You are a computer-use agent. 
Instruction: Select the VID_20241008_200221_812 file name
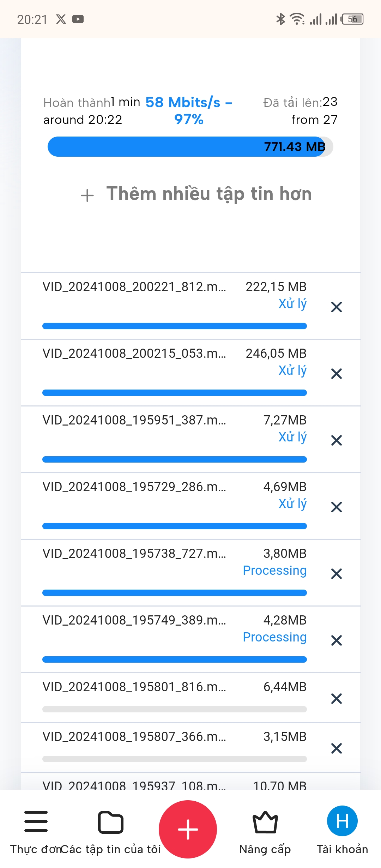134,287
